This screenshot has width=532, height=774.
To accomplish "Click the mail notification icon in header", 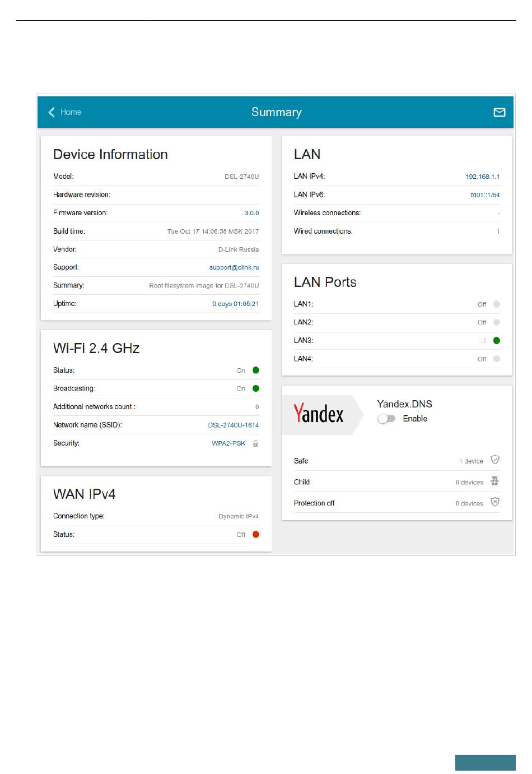I will 499,113.
